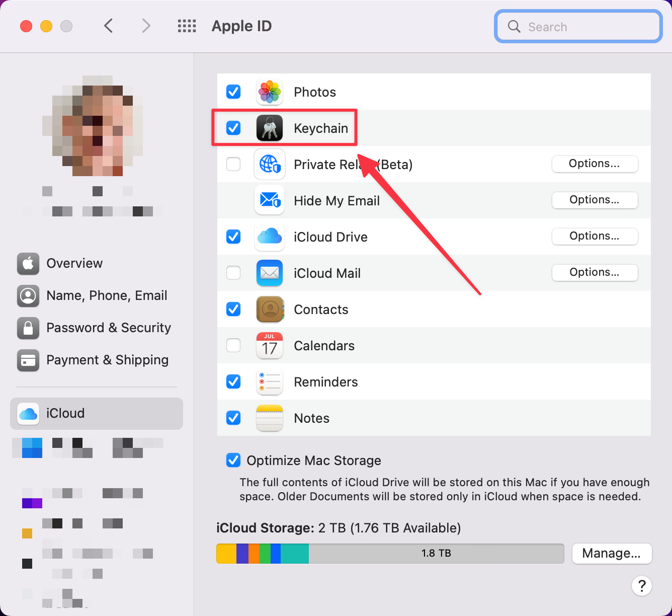This screenshot has width=672, height=616.
Task: Click the Photos app icon
Action: 270,92
